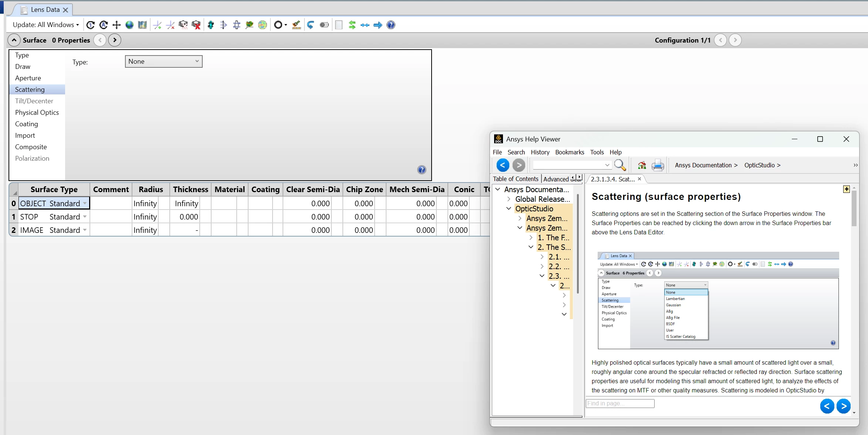Click the help viewer home icon
The width and height of the screenshot is (868, 435).
[x=642, y=165]
